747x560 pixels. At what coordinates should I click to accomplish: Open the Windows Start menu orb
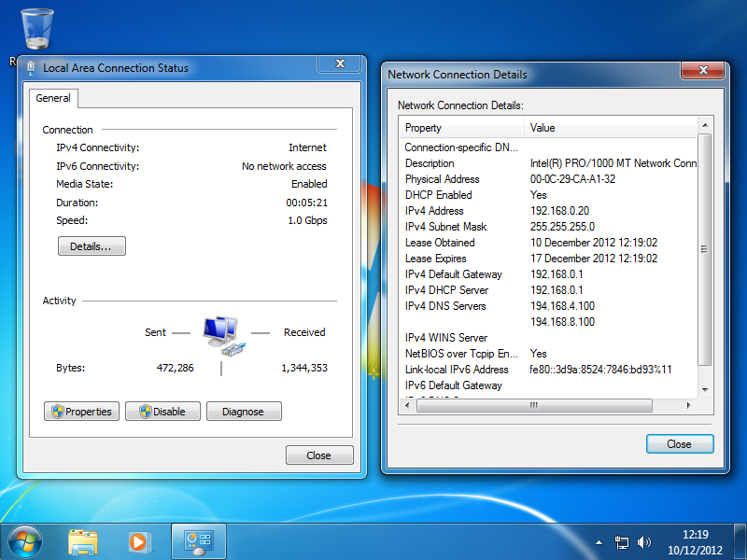[x=25, y=540]
